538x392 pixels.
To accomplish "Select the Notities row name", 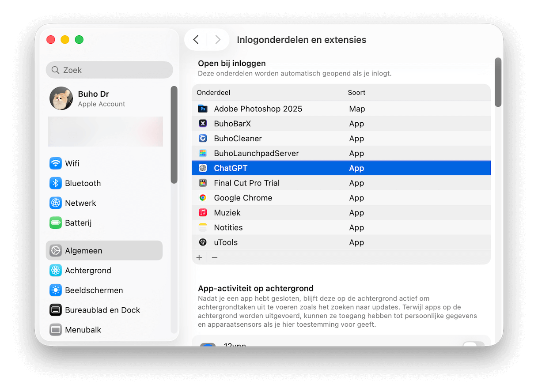I will coord(228,227).
